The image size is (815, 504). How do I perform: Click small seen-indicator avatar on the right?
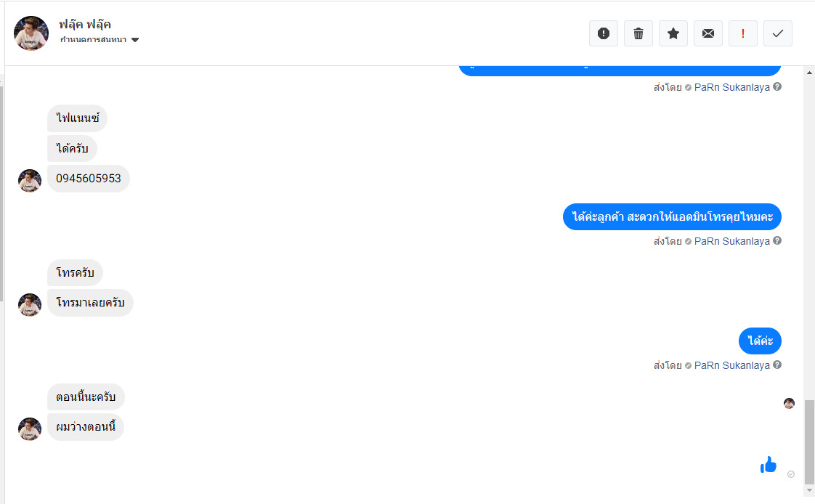789,403
